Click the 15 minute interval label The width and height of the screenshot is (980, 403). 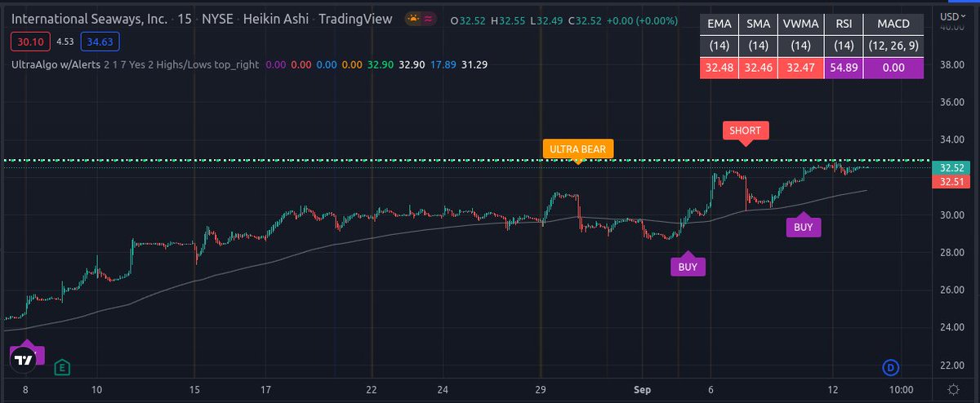[183, 19]
